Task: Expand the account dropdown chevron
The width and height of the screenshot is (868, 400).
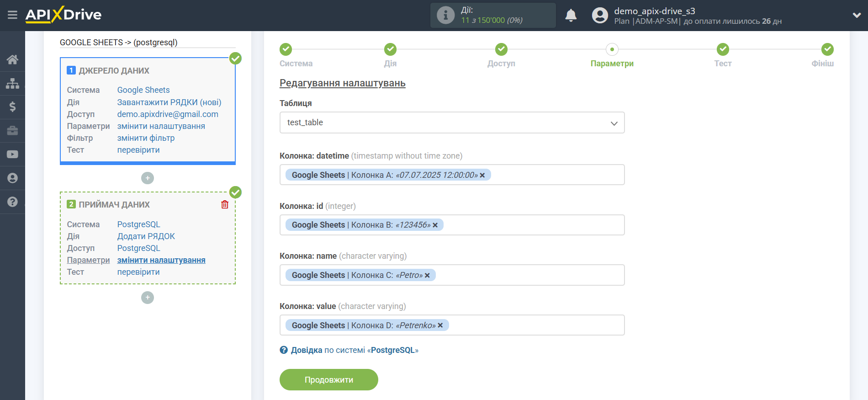Action: click(x=857, y=16)
